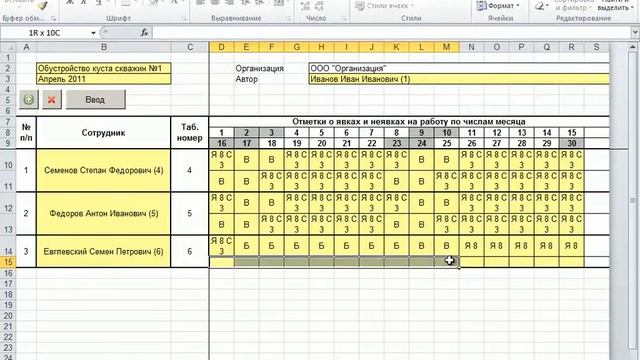The image size is (640, 360).
Task: Click Евглевский's day 1 cell Я 8 С 3
Action: (x=222, y=246)
